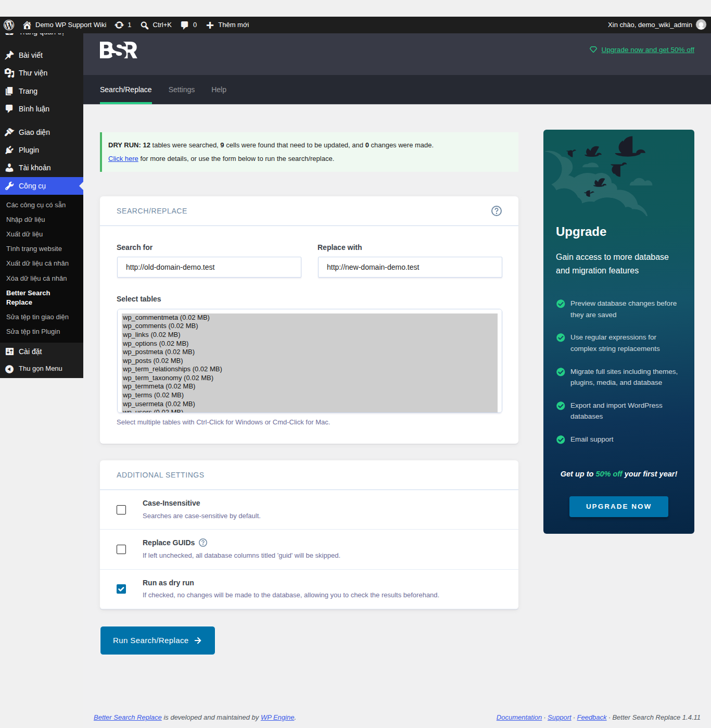711x728 pixels.
Task: Select wp_comments table in list
Action: pyautogui.click(x=310, y=326)
